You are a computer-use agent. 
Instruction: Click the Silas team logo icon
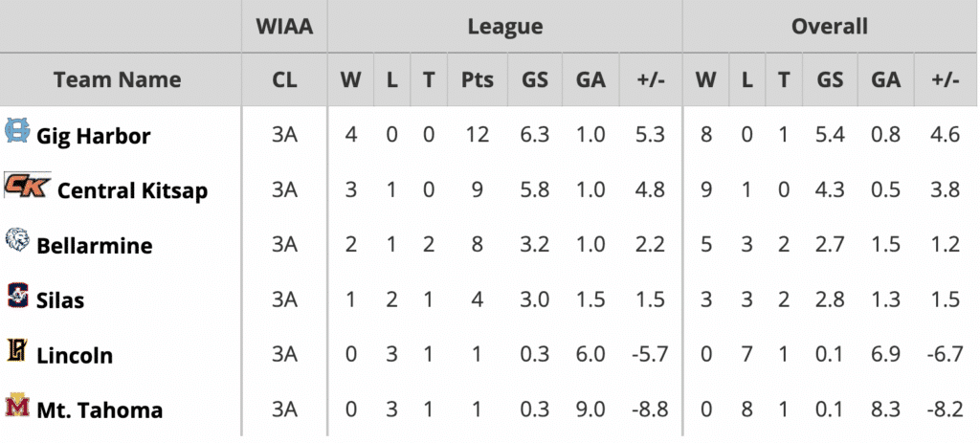coord(17,296)
